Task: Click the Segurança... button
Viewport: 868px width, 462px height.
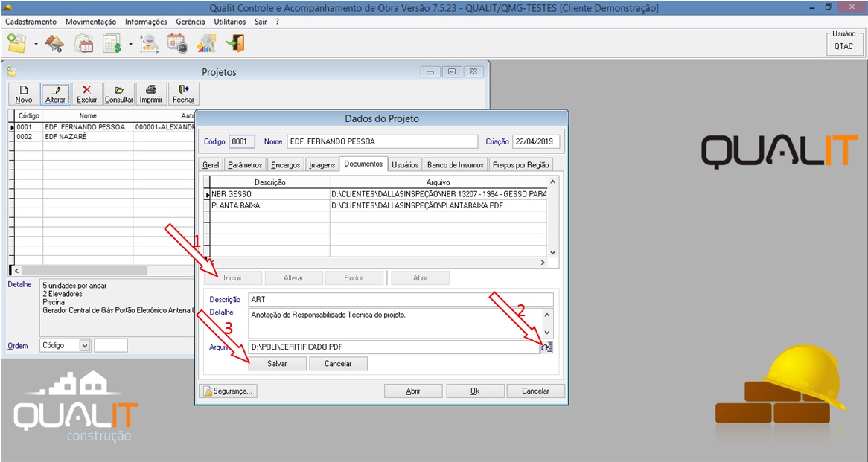Action: click(x=228, y=391)
